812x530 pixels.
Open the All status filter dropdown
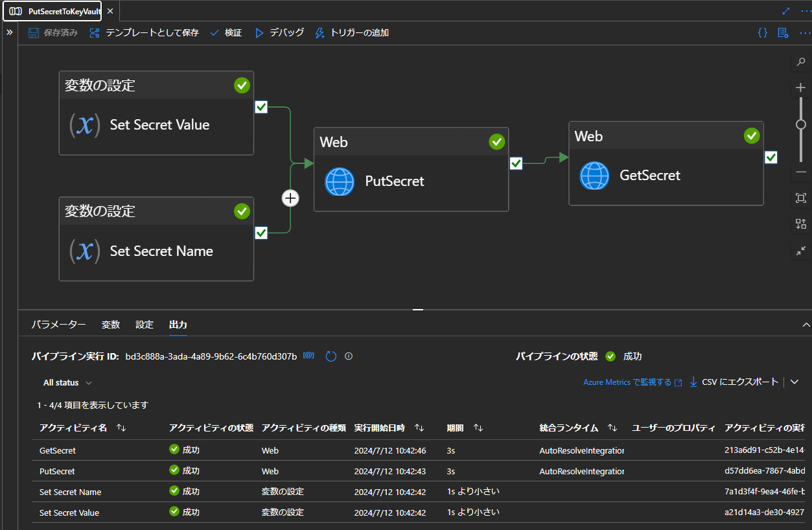pos(67,383)
